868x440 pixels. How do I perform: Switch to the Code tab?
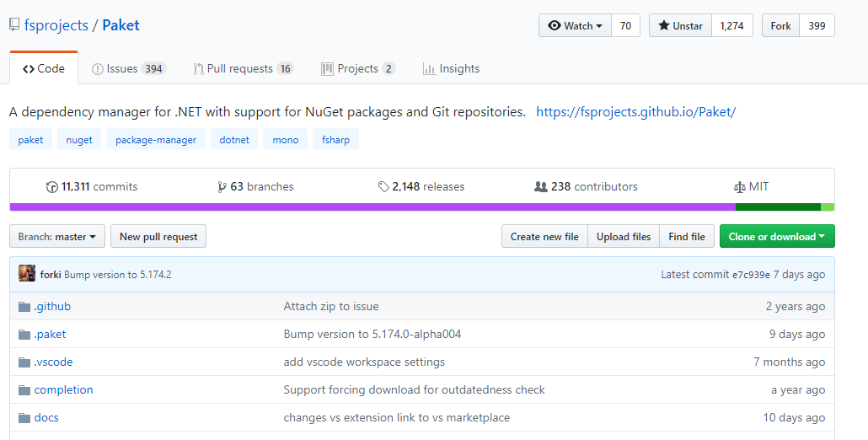pos(44,68)
